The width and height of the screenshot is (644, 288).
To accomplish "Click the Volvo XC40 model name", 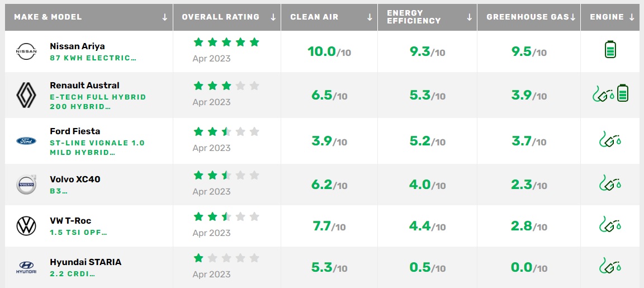I will coord(75,179).
